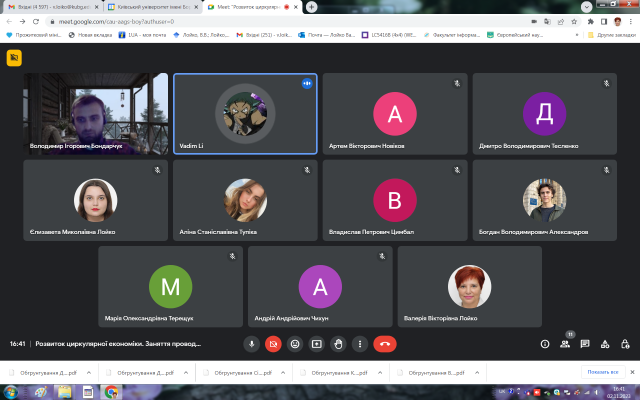Open the more options three-dot menu

[360, 343]
